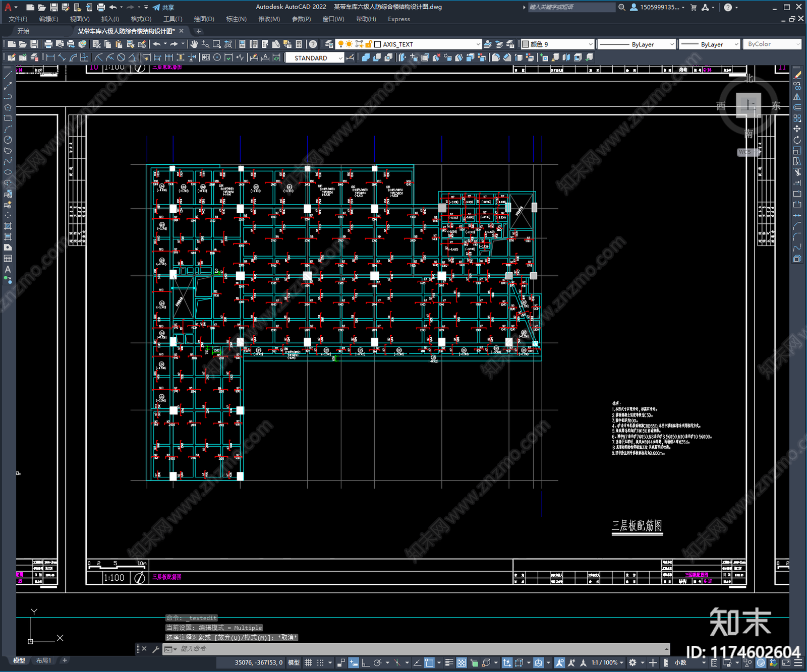The image size is (807, 672).
Task: Select the Diameter dimension tool
Action: (121, 57)
